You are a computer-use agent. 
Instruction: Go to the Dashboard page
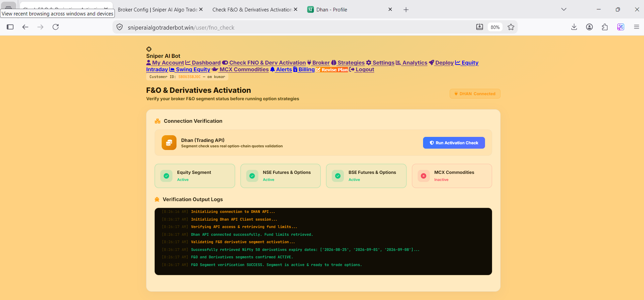click(203, 63)
